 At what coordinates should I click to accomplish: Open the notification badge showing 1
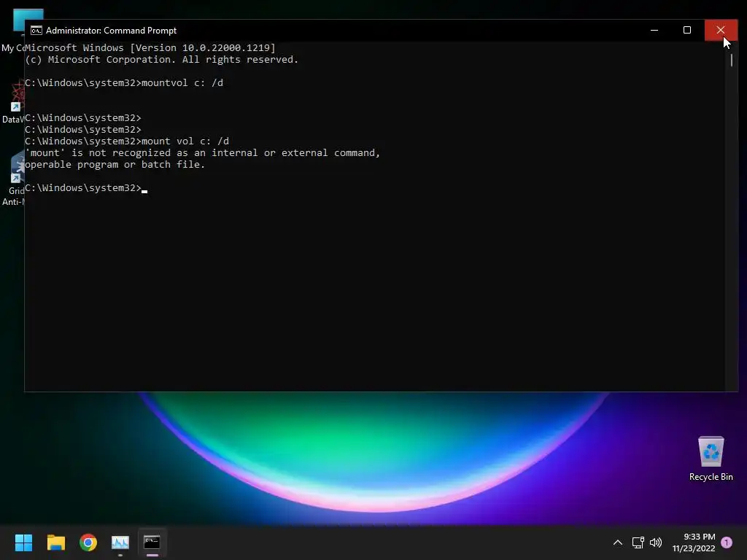pyautogui.click(x=727, y=542)
